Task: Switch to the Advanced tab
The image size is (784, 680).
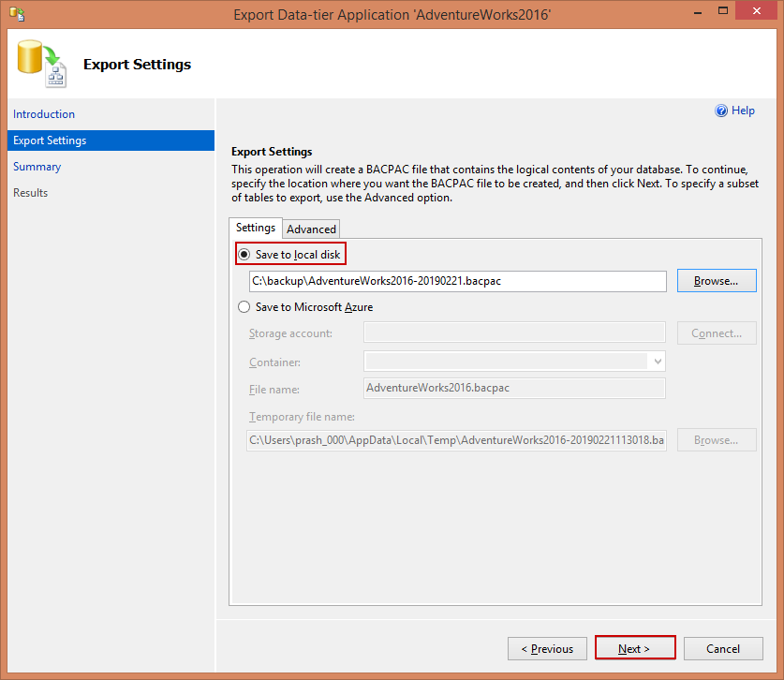Action: pos(311,229)
